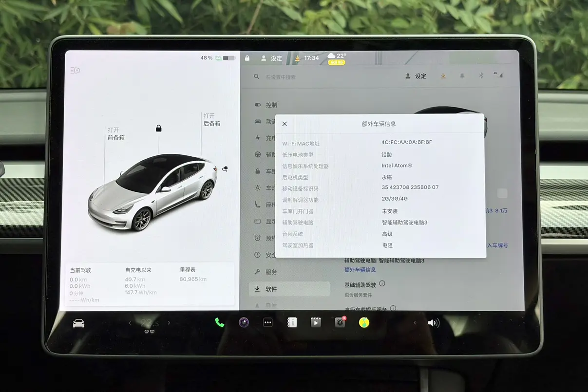Image resolution: width=588 pixels, height=392 pixels.
Task: Open the owner's manual info icon
Action: 292,322
